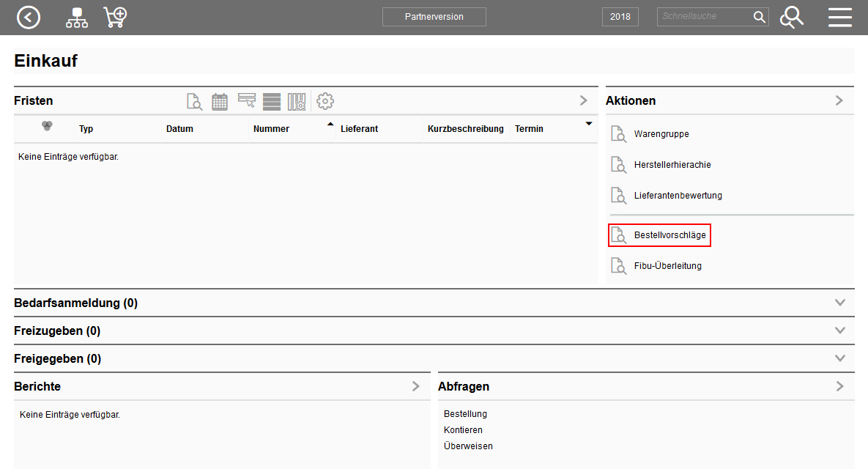Open the shopping cart add icon
This screenshot has width=868, height=469.
click(115, 18)
